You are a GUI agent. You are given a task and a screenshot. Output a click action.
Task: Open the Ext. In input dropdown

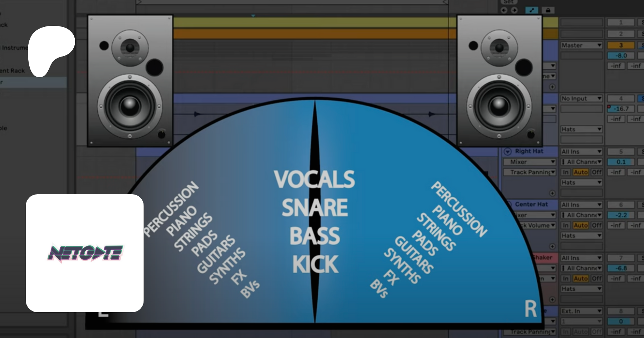click(581, 311)
